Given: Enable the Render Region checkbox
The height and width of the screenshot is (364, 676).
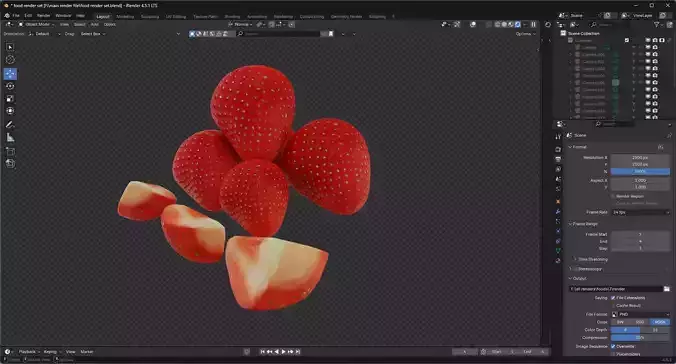Looking at the screenshot, I should (613, 196).
